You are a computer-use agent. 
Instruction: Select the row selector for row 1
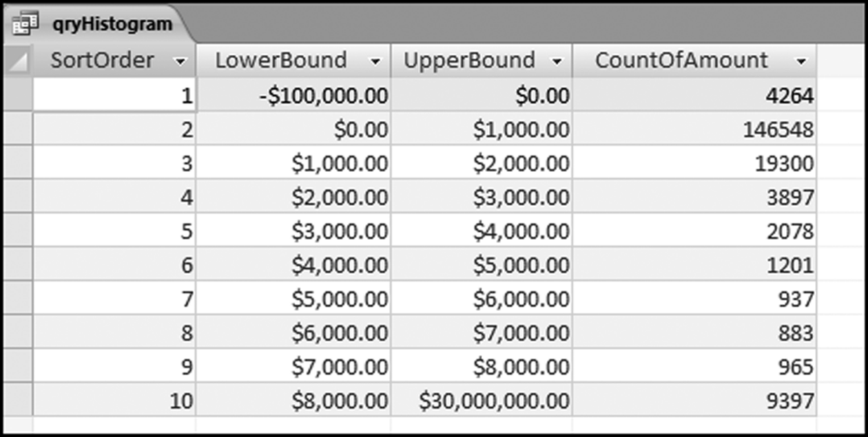coord(18,96)
